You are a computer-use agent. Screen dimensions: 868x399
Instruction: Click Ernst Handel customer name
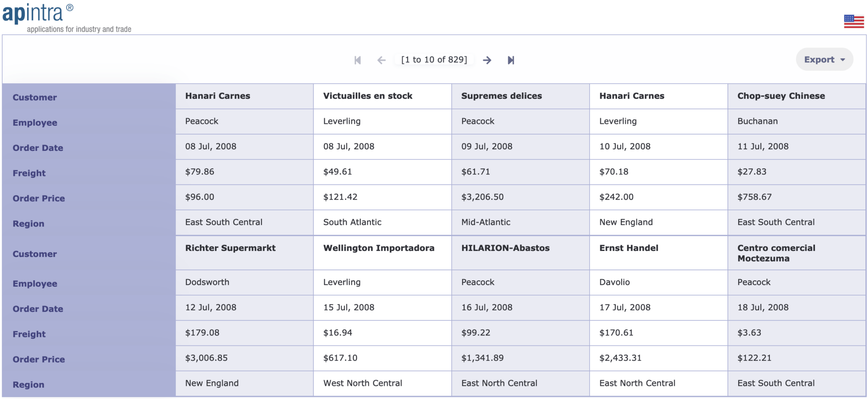click(629, 248)
